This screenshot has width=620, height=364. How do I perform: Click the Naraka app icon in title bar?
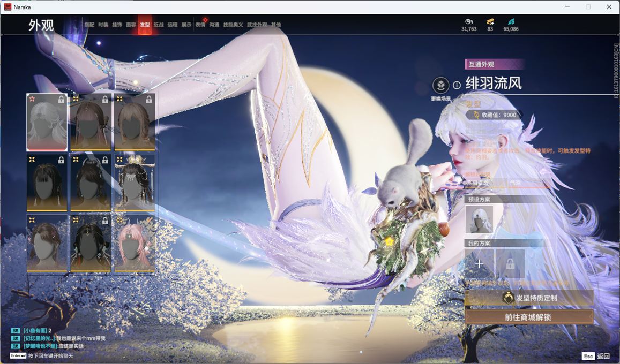point(8,7)
